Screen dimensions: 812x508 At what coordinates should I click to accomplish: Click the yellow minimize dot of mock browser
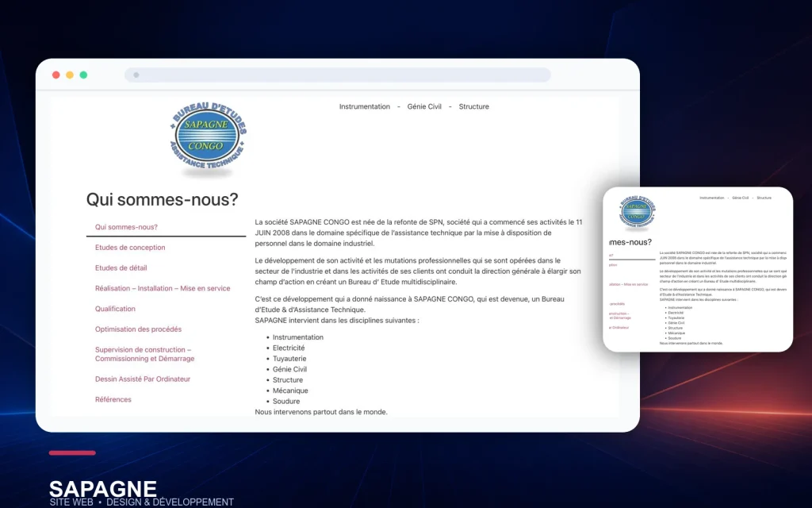click(x=70, y=75)
